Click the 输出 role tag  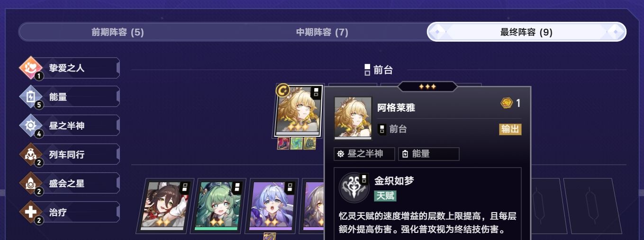point(510,129)
